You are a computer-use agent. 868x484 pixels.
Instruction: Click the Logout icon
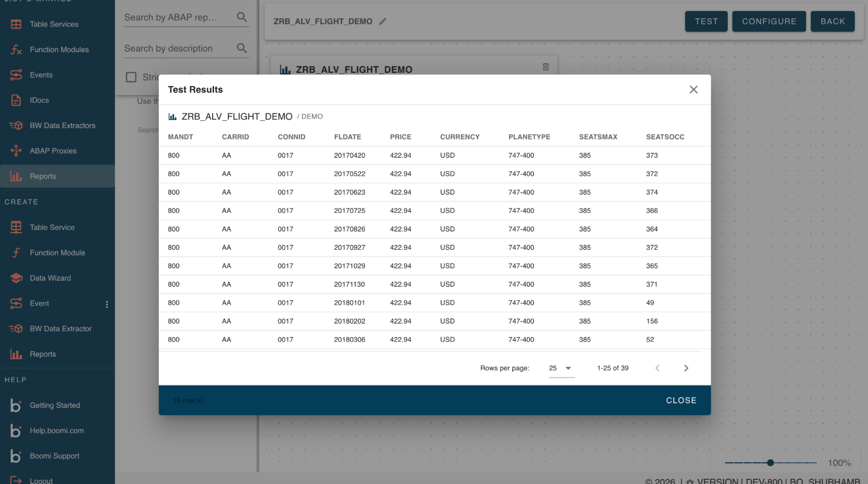point(16,480)
